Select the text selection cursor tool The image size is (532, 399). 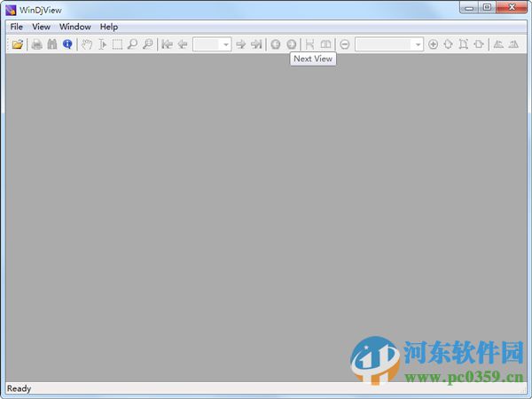click(102, 44)
